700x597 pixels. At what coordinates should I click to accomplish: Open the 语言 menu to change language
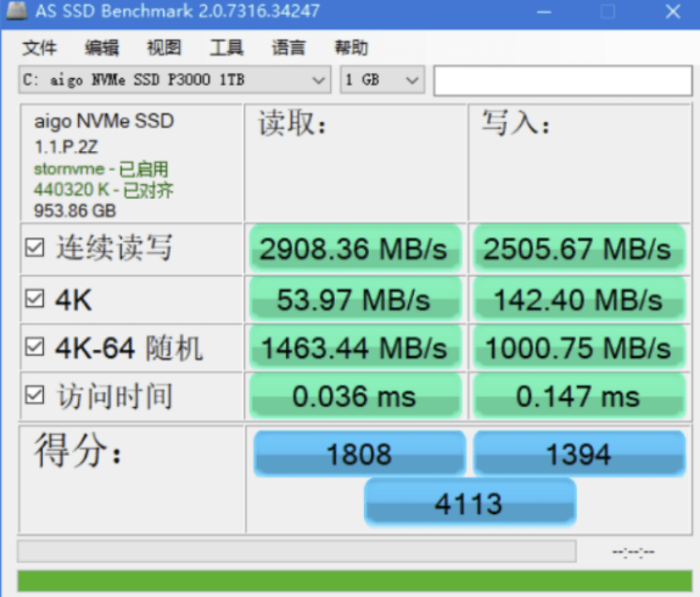(288, 47)
